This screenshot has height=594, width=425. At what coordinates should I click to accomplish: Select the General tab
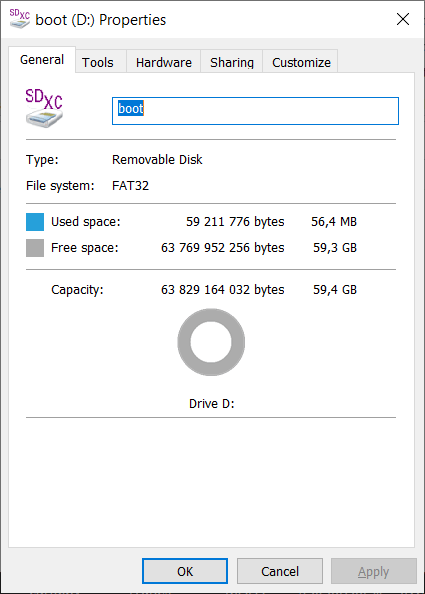click(42, 59)
